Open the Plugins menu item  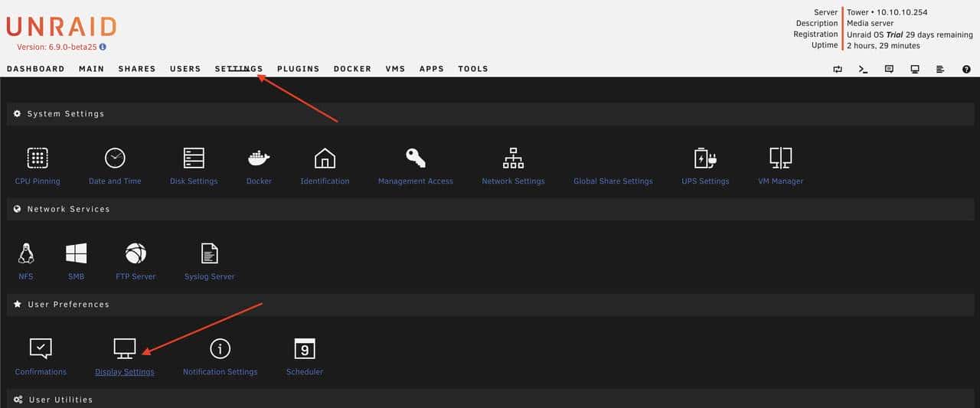[x=298, y=69]
